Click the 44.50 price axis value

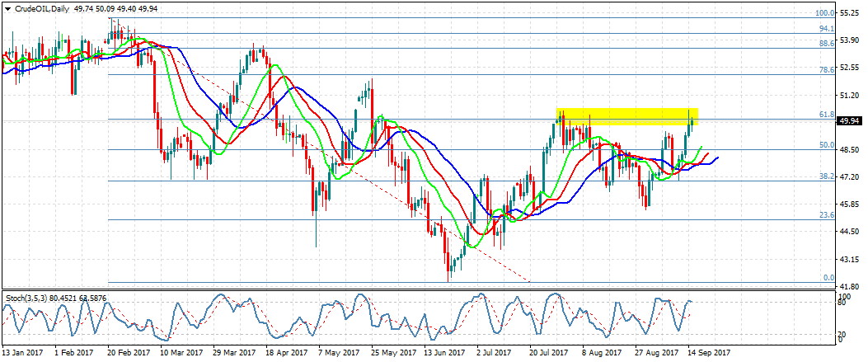point(851,231)
